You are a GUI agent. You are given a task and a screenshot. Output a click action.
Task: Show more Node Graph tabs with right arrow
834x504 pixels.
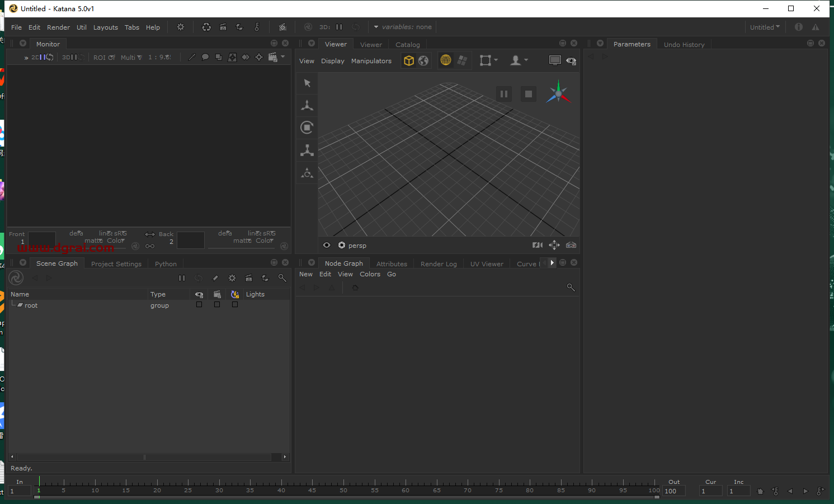coord(552,262)
